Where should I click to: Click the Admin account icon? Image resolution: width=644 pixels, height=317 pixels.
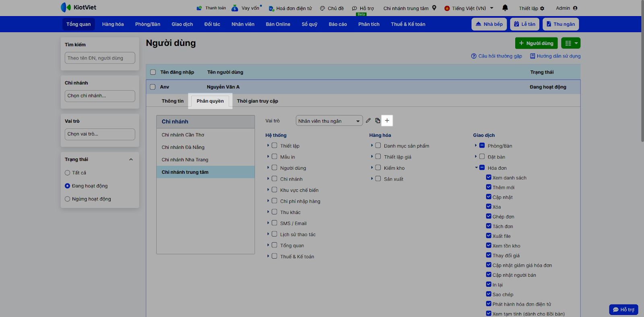coord(575,8)
